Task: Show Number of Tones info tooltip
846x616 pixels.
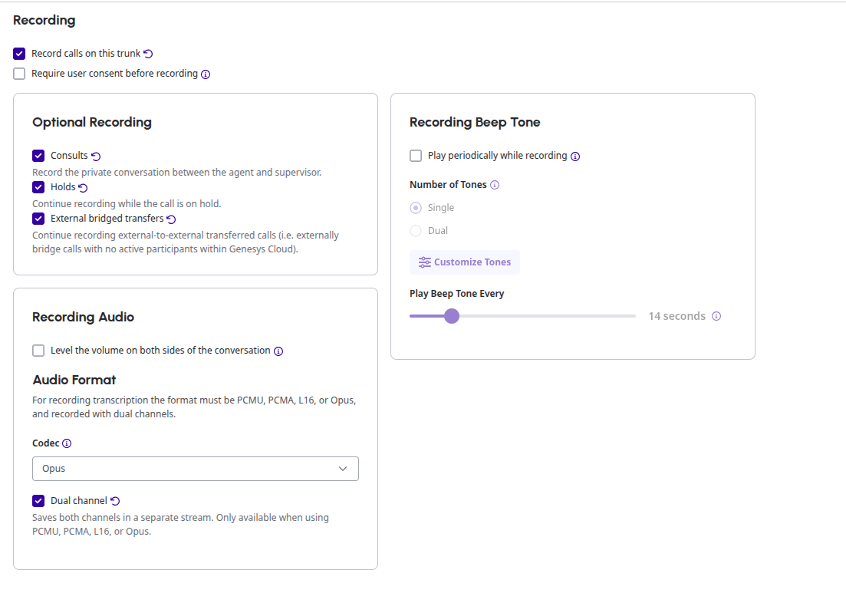Action: pos(495,185)
